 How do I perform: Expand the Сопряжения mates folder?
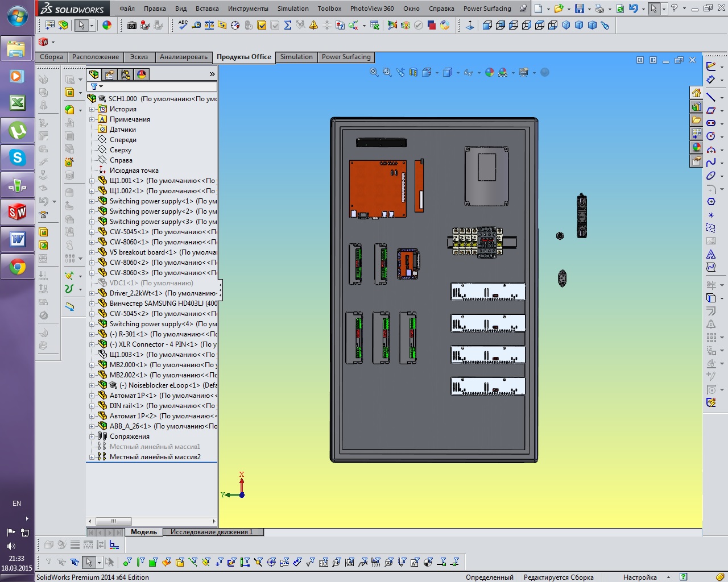92,436
